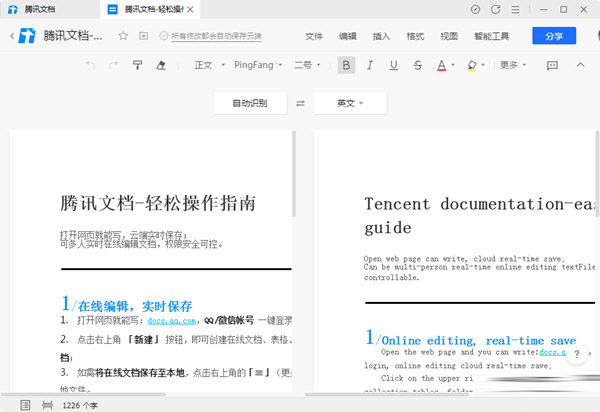
Task: Apply the yellow highlight color
Action: point(472,65)
